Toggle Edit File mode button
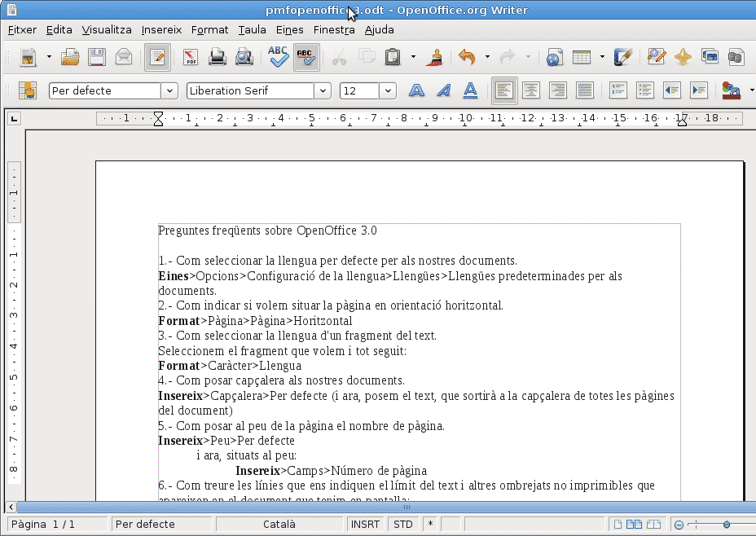This screenshot has height=536, width=756. 157,57
